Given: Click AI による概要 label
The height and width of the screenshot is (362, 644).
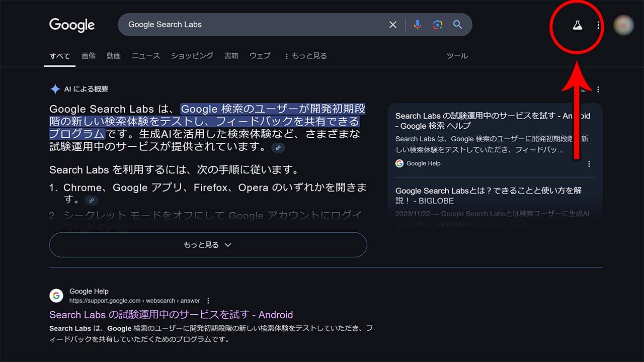Looking at the screenshot, I should point(86,89).
